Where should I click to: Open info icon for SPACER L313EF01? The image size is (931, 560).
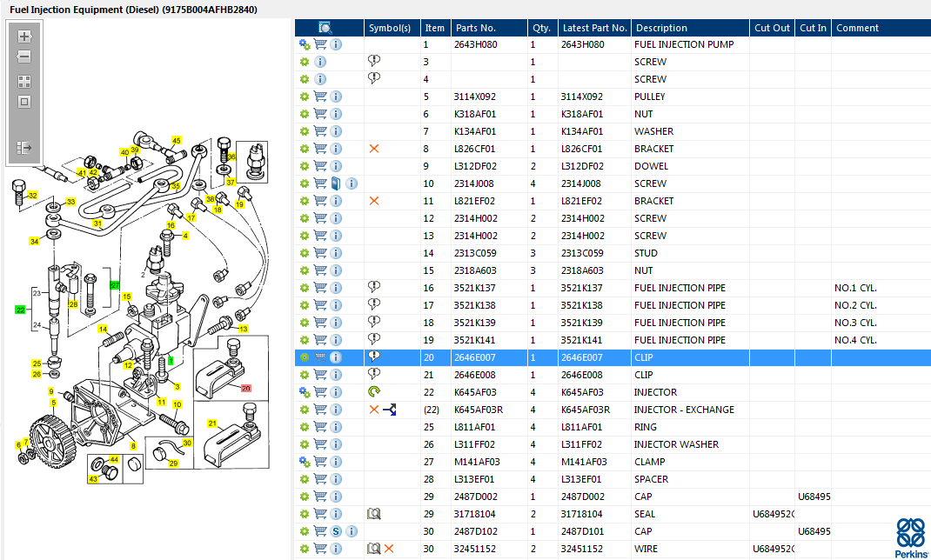pyautogui.click(x=336, y=479)
